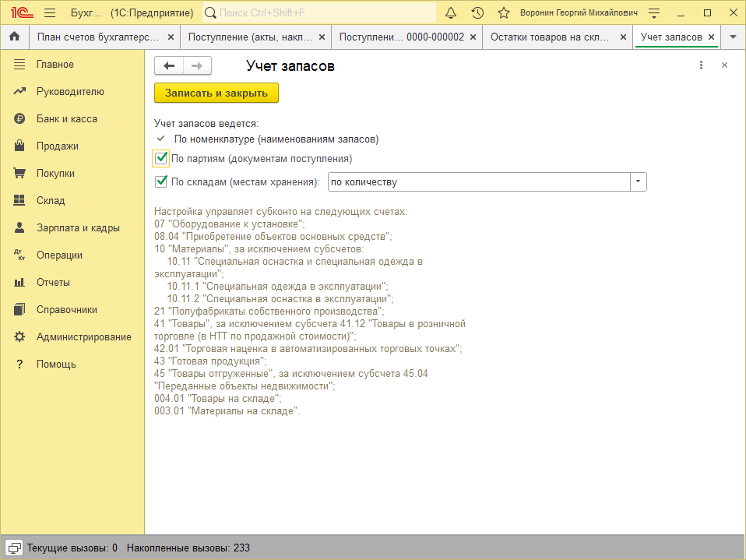Close План счетов tab
Image resolution: width=746 pixels, height=560 pixels.
pyautogui.click(x=171, y=37)
